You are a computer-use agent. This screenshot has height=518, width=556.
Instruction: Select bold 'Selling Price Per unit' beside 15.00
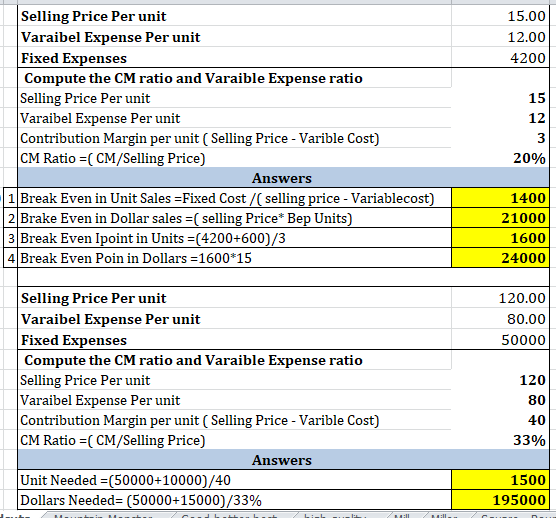point(93,16)
